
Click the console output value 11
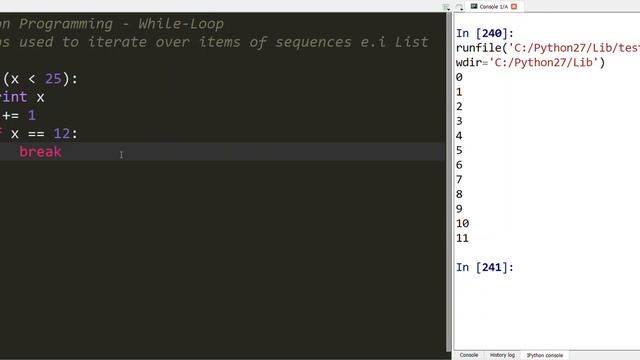click(x=462, y=238)
